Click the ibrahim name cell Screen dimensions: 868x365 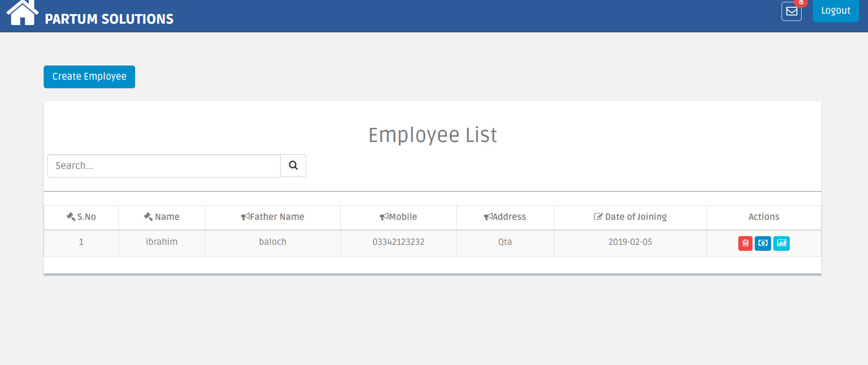161,242
